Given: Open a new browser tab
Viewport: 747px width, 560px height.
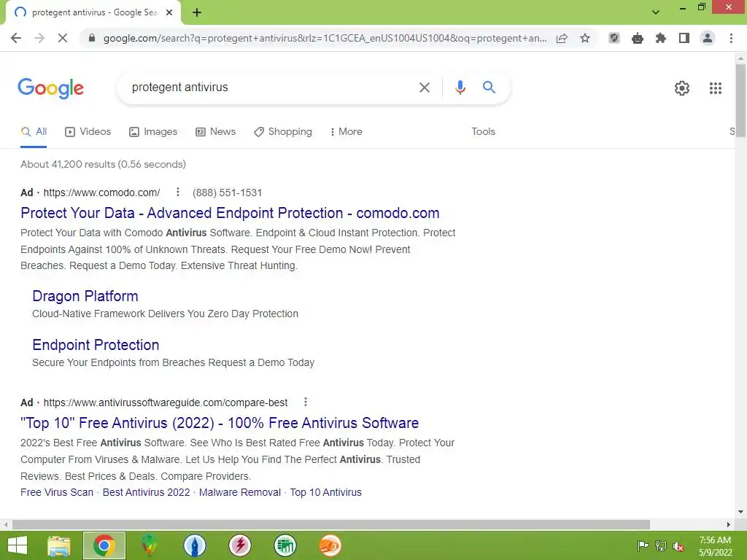Looking at the screenshot, I should [197, 13].
